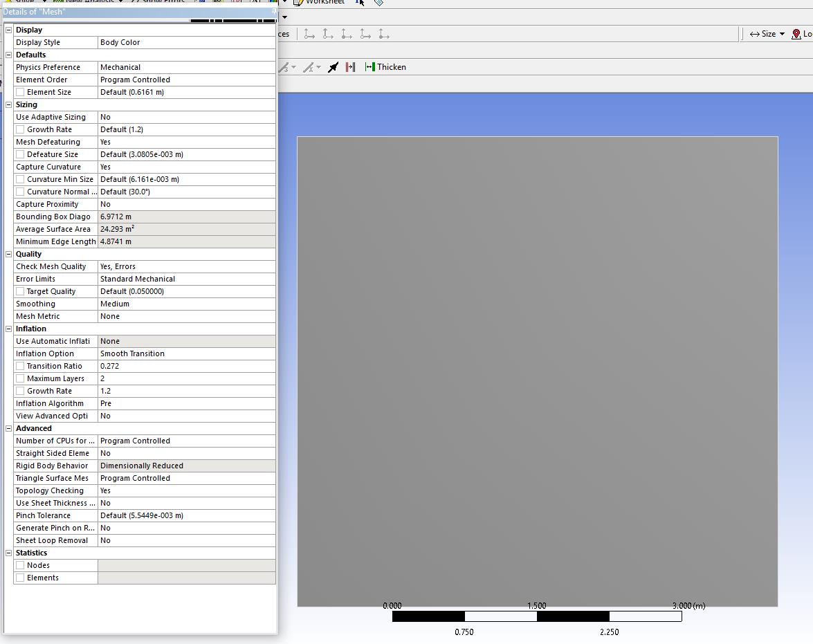Screen dimensions: 813x644
Task: Click Pinch Tolerance Default (5.5449e-003 m) value
Action: coord(187,515)
